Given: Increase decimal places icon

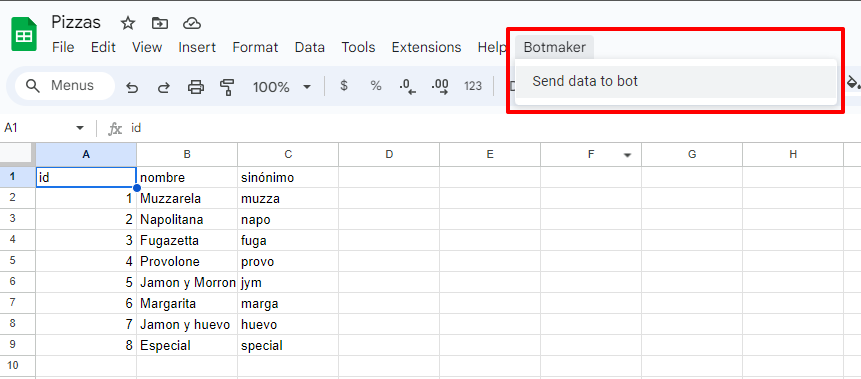Looking at the screenshot, I should [x=440, y=87].
